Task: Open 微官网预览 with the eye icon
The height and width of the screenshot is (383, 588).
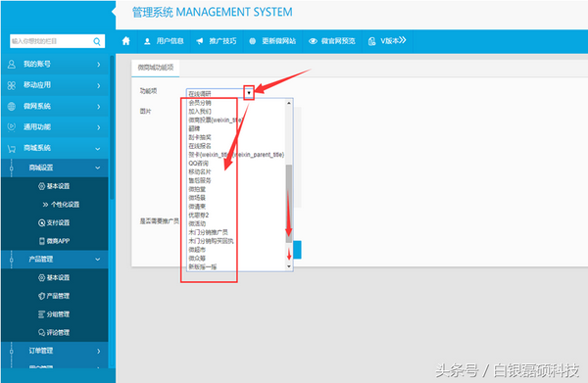Action: [313, 41]
